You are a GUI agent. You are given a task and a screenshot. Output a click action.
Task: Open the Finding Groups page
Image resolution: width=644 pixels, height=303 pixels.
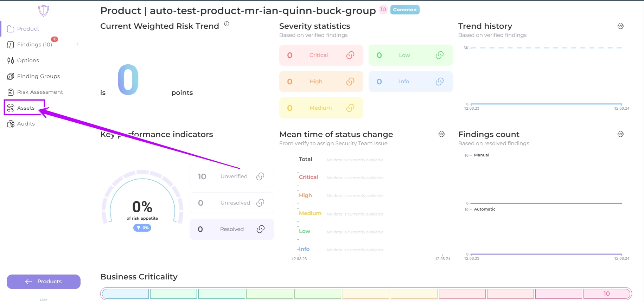(x=38, y=76)
